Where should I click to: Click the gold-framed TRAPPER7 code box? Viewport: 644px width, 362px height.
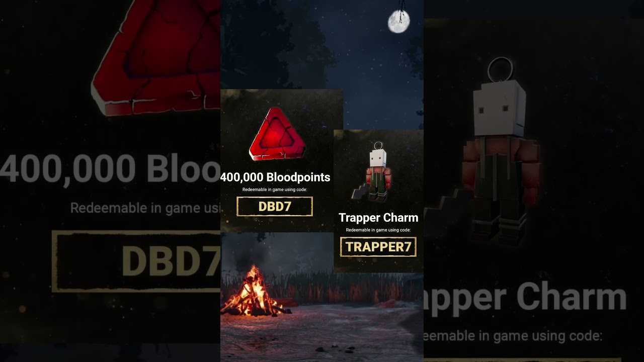[378, 247]
